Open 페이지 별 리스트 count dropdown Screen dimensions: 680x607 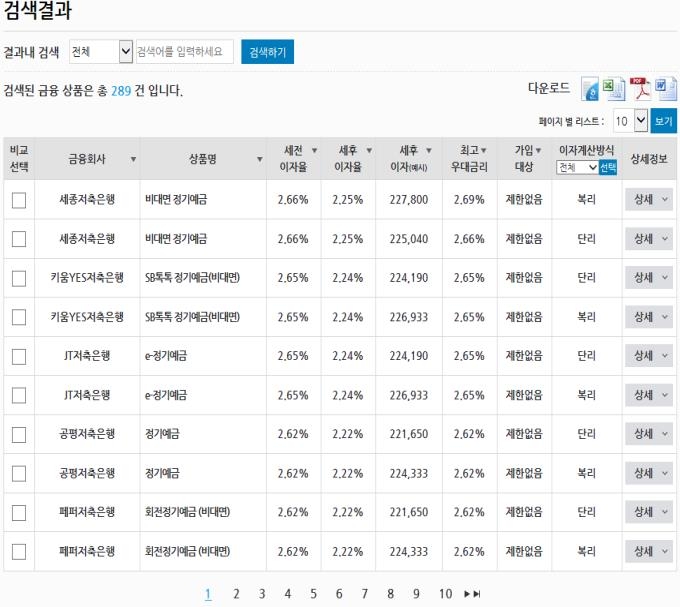pyautogui.click(x=630, y=121)
